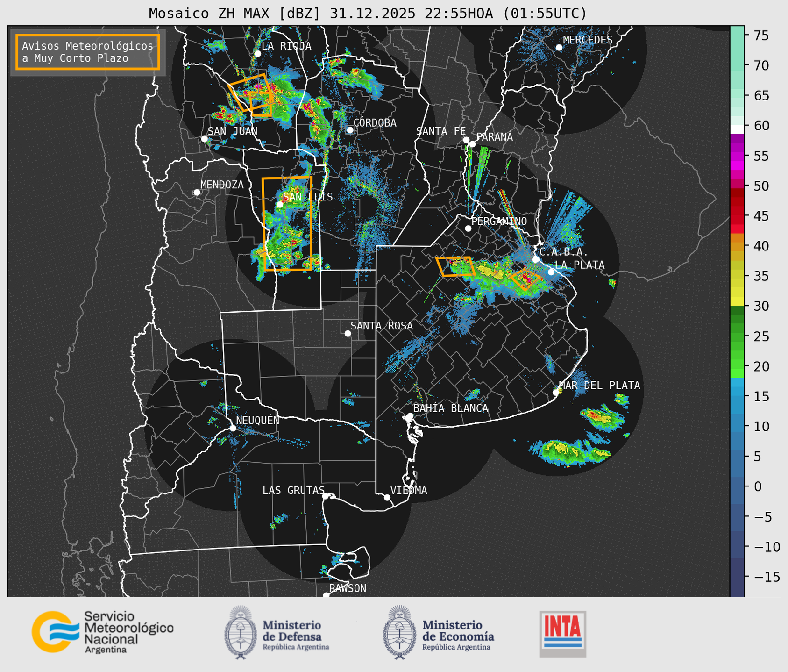Click the LA PLATA city marker dot
788x672 pixels.
coord(551,272)
